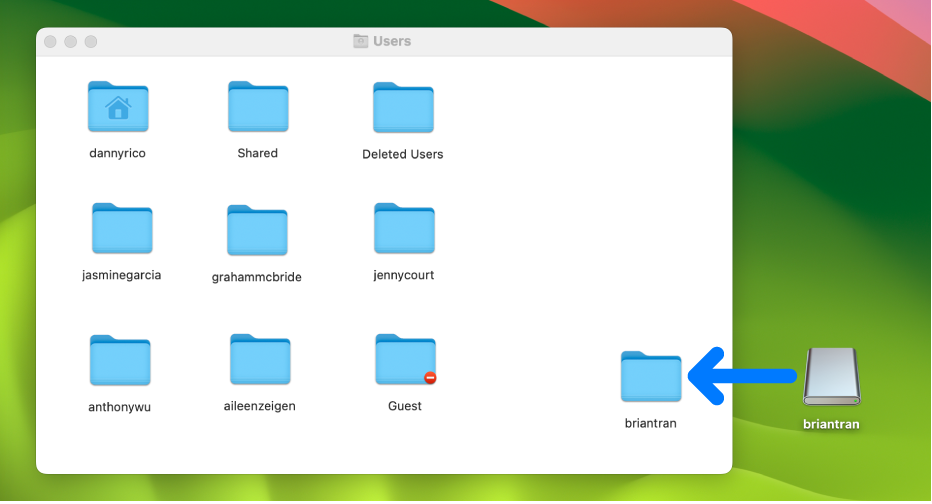Screen dimensions: 932x504
Task: Select the dannyrico home folder icon
Action: coord(118,106)
